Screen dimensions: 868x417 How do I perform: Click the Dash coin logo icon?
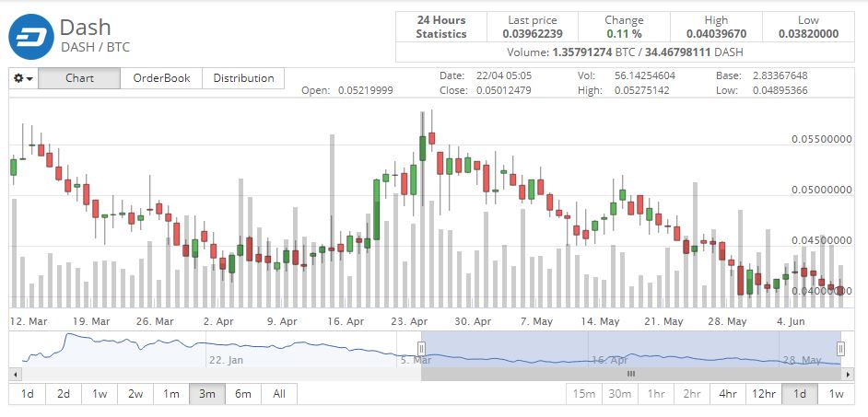[31, 37]
